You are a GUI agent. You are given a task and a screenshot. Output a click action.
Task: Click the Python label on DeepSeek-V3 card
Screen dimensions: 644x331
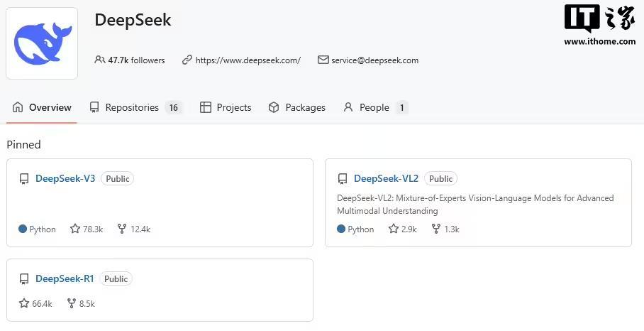coord(43,229)
